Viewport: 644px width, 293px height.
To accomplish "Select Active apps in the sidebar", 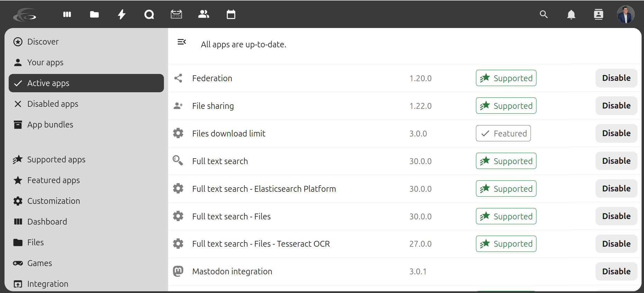I will tap(86, 83).
